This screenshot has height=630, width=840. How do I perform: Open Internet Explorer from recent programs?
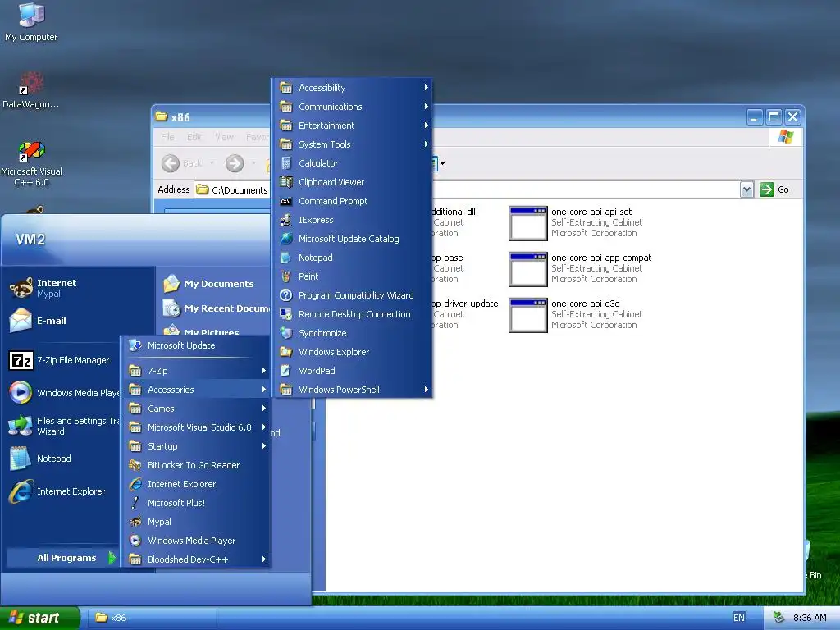tap(62, 491)
